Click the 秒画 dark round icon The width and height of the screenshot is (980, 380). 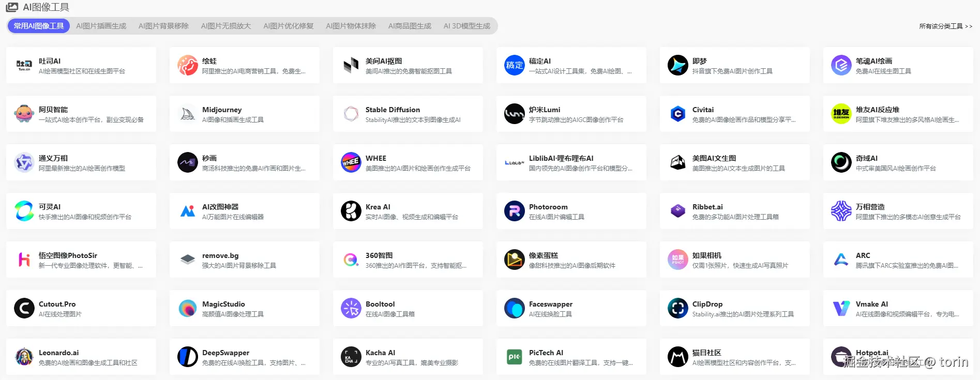point(188,162)
